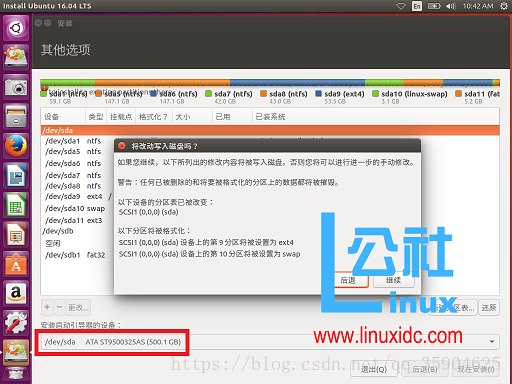The height and width of the screenshot is (384, 512).
Task: Open the En keyboard layout indicator
Action: (417, 6)
